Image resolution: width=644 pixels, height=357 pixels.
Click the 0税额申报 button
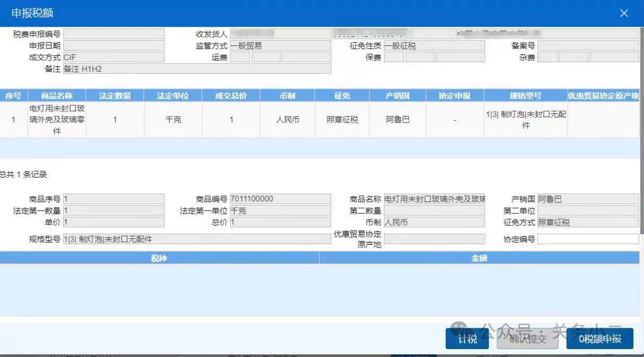tap(600, 339)
